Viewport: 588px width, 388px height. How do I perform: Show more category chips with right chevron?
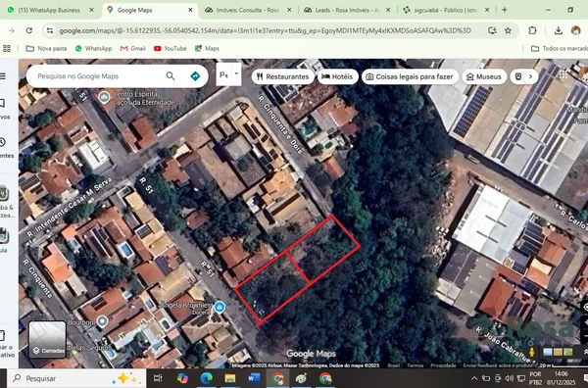point(530,76)
